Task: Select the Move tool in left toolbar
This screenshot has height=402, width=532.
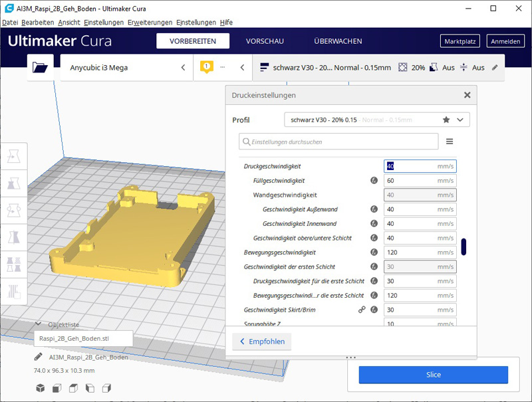Action: (x=13, y=156)
